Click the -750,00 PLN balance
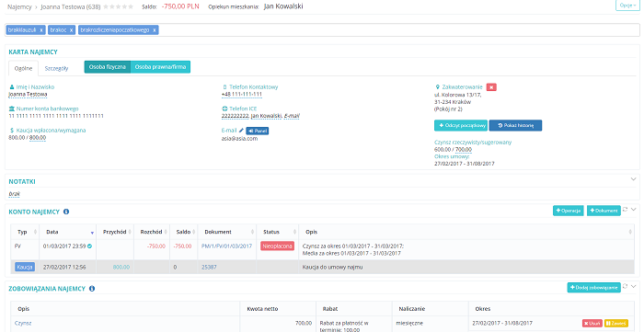Viewport: 644px width, 332px height. coord(181,6)
